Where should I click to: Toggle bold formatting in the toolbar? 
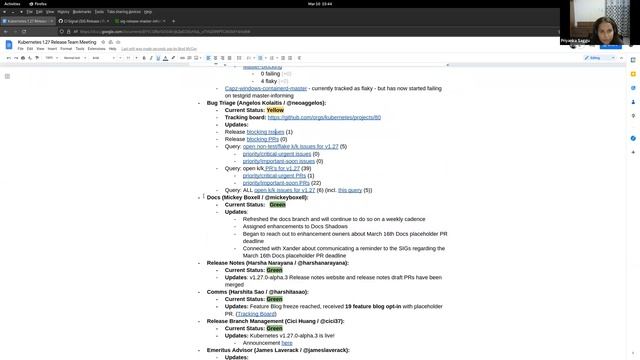[x=144, y=58]
